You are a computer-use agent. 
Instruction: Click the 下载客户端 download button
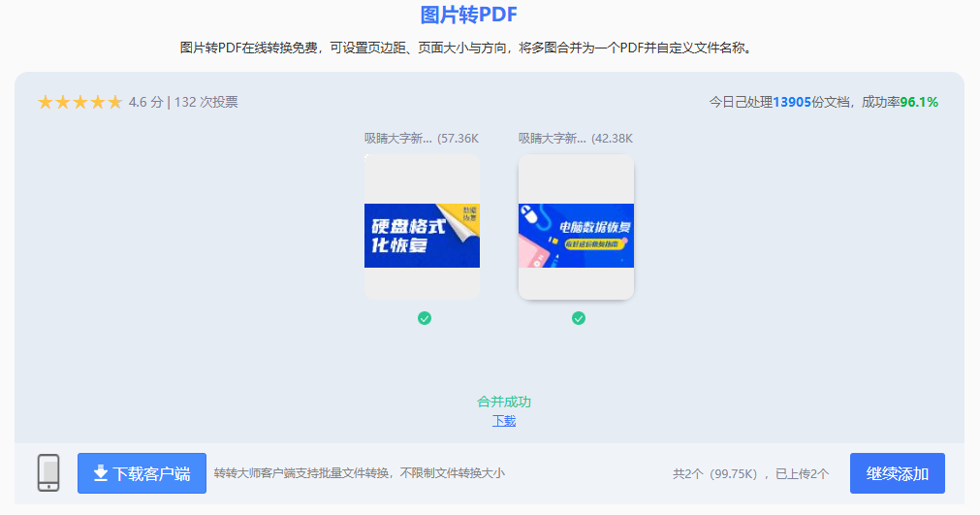tap(142, 473)
